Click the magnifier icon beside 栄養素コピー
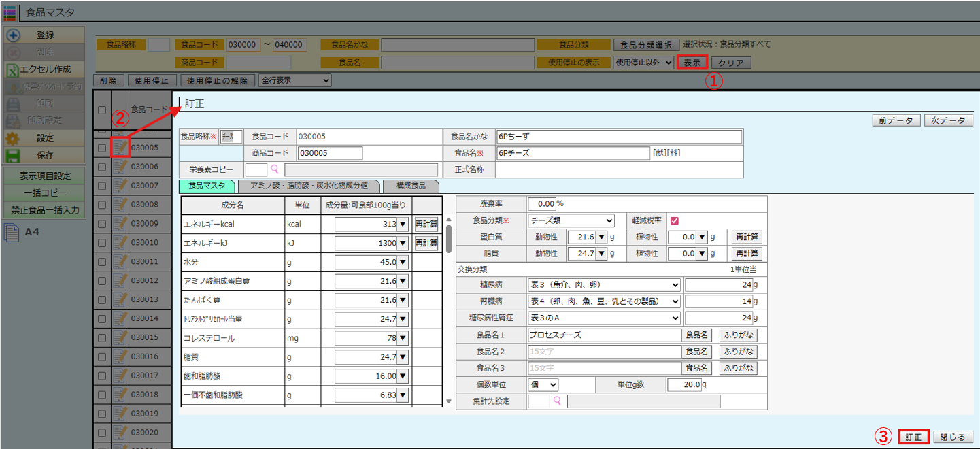 275,169
